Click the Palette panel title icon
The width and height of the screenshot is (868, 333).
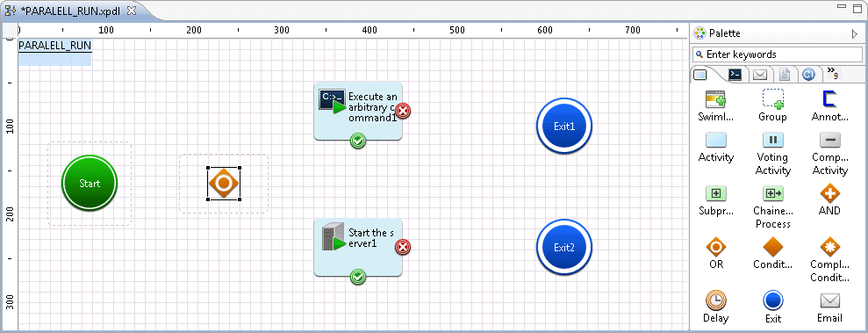699,33
